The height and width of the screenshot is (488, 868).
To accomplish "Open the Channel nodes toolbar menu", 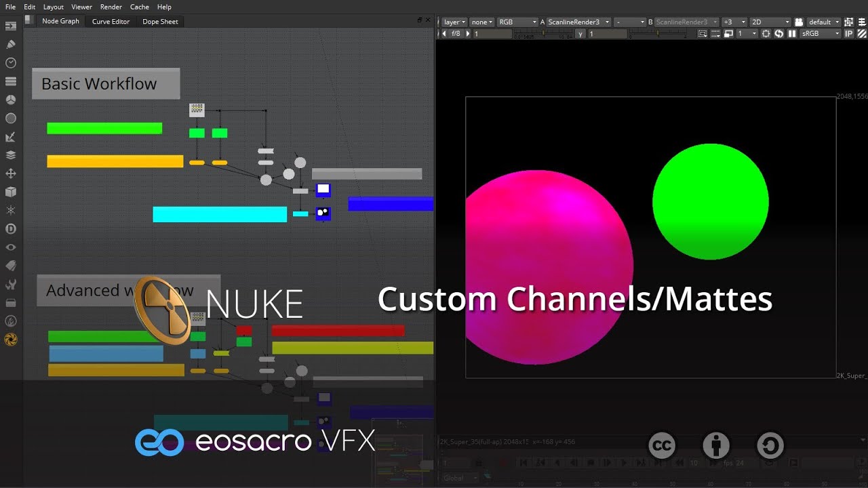I will point(11,81).
